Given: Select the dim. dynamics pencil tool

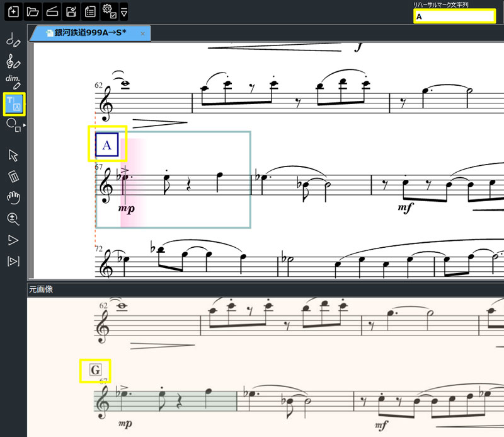Looking at the screenshot, I should coord(13,81).
